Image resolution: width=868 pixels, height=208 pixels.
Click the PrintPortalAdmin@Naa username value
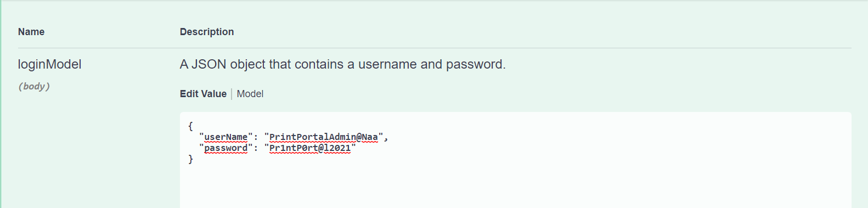click(324, 137)
